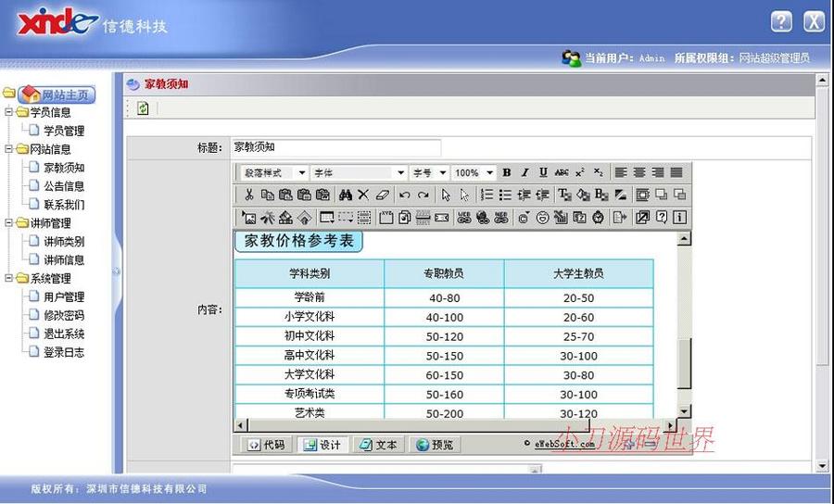Click the 标题 input field
The height and width of the screenshot is (504, 834).
point(335,147)
